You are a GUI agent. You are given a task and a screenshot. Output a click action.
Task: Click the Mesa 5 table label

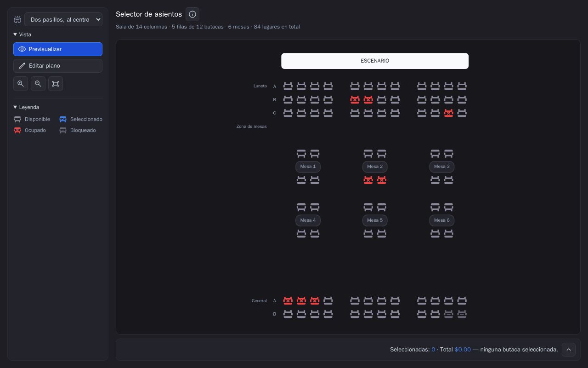click(375, 220)
